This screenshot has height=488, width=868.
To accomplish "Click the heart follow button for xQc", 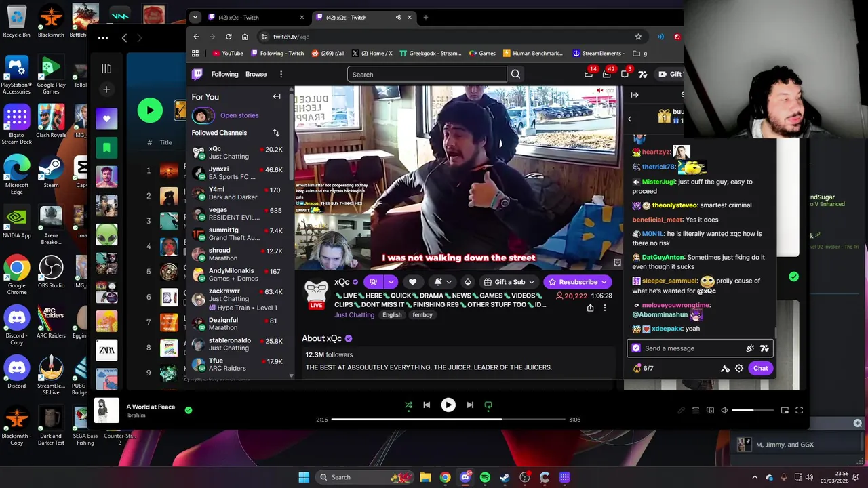I will tap(412, 282).
